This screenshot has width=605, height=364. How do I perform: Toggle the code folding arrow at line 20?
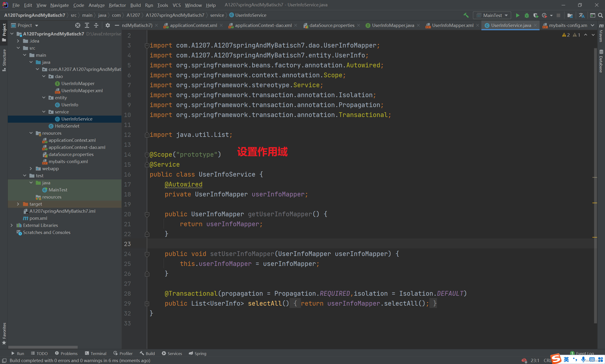(x=147, y=214)
